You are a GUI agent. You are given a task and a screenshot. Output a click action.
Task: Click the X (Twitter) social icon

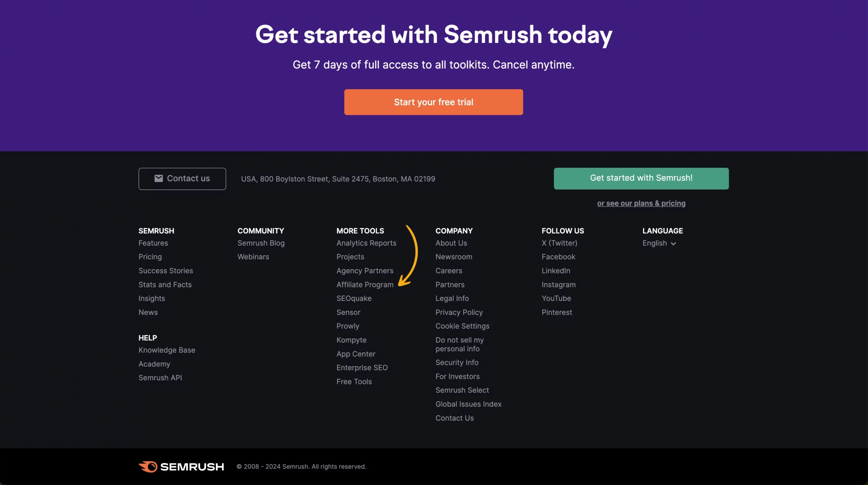[x=558, y=244]
